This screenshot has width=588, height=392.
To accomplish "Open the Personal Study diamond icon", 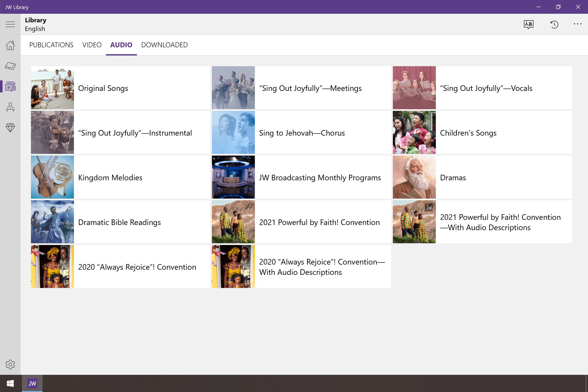I will tap(10, 128).
